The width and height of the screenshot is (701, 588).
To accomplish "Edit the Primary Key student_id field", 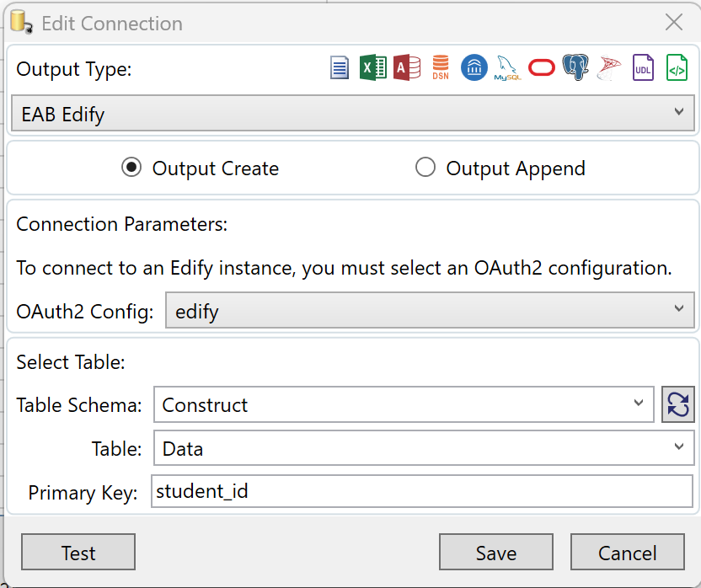I will (x=422, y=491).
